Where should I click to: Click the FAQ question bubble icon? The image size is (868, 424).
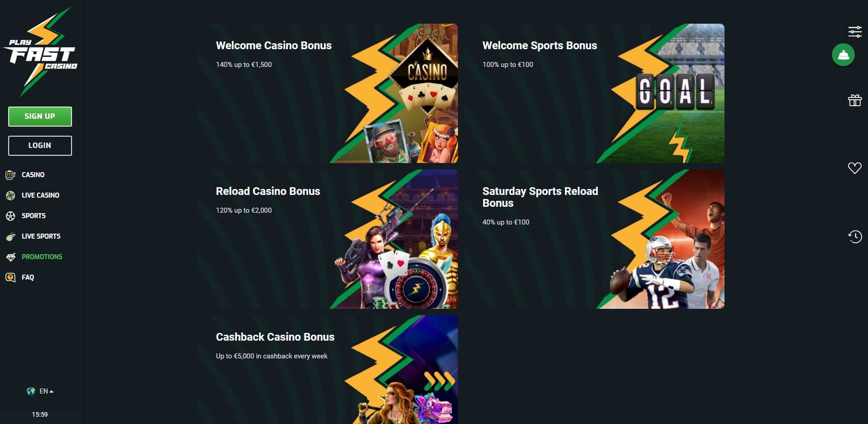(x=10, y=277)
